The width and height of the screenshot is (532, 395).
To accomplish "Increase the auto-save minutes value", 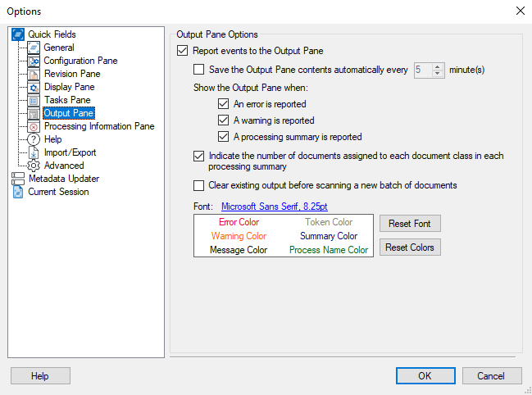I will pyautogui.click(x=438, y=67).
